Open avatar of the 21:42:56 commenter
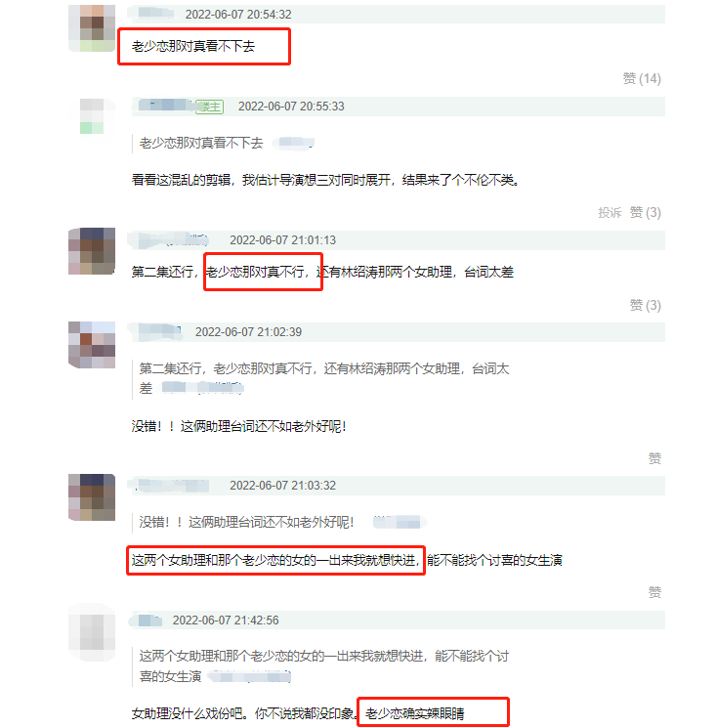 click(x=92, y=632)
